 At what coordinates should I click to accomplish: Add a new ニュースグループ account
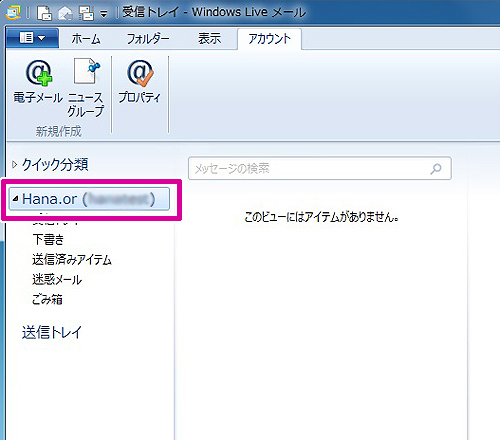(x=86, y=88)
